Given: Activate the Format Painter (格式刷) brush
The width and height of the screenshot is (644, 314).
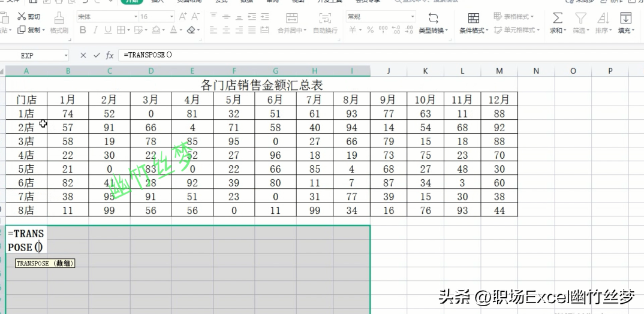Looking at the screenshot, I should coord(59,23).
